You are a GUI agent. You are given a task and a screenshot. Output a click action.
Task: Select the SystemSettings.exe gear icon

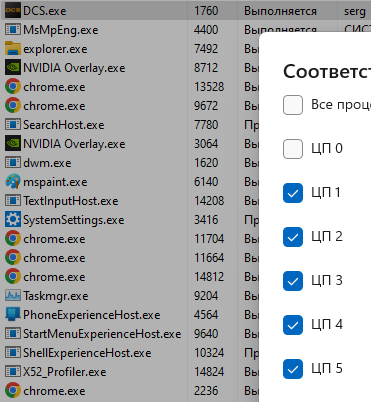click(x=13, y=220)
